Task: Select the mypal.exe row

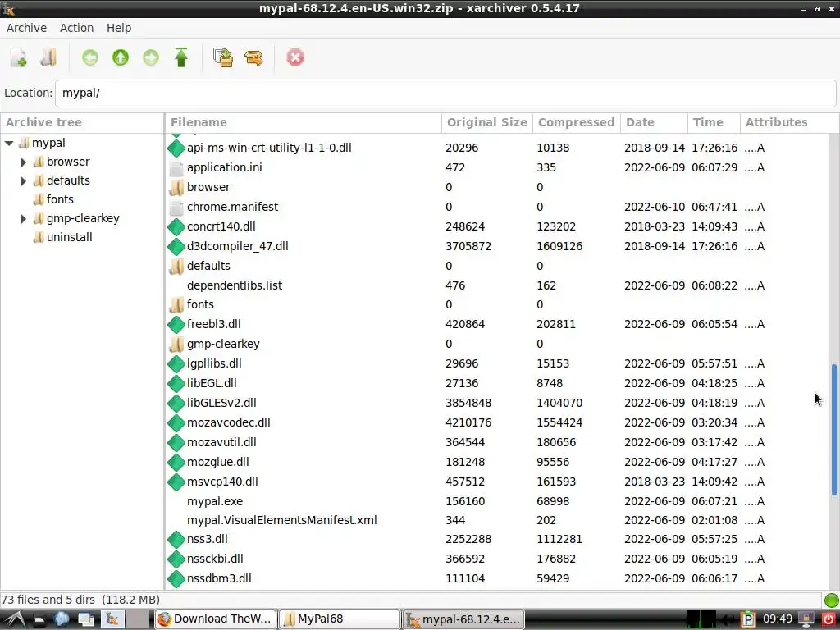Action: 497,501
